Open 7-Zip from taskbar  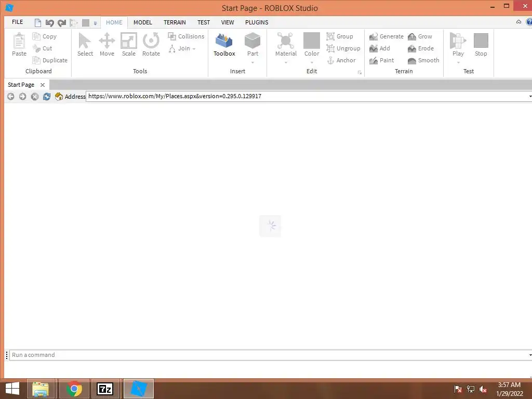(105, 389)
